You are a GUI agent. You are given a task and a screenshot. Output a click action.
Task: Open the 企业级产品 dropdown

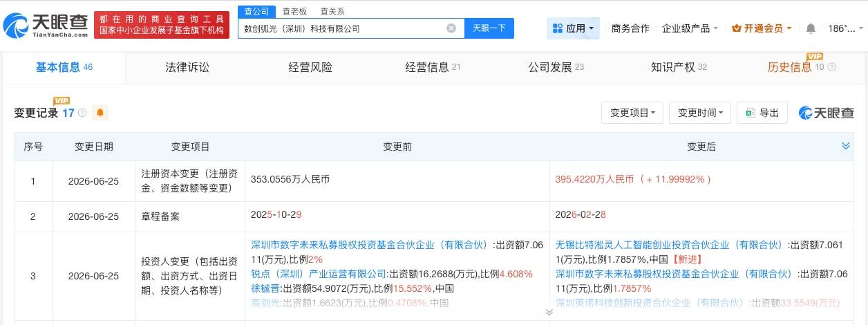tap(690, 28)
